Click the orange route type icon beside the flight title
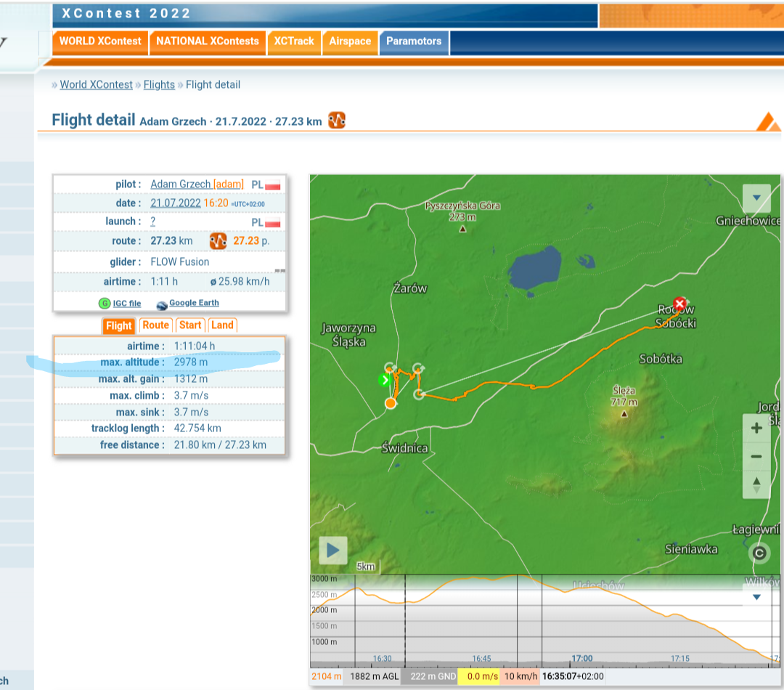784x690 pixels. [x=336, y=121]
